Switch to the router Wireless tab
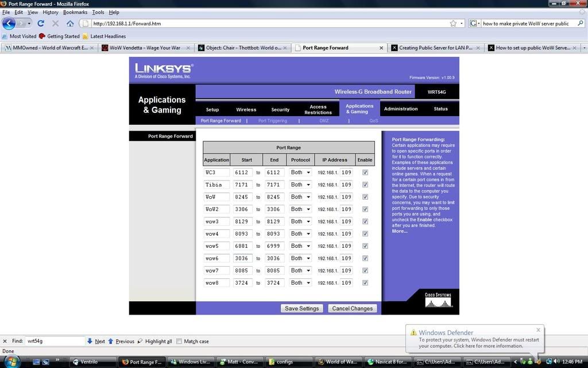 [246, 110]
